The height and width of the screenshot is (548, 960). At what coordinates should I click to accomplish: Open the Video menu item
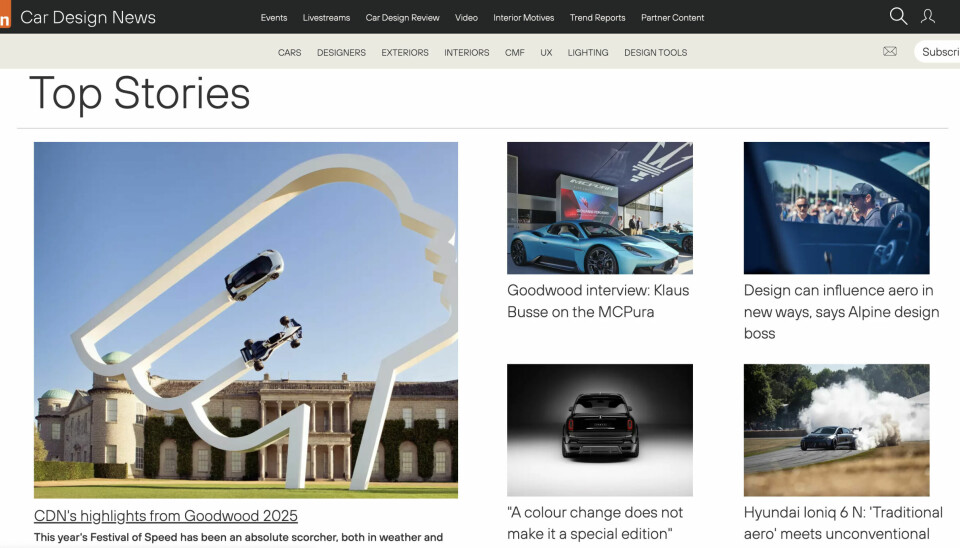[x=466, y=18]
